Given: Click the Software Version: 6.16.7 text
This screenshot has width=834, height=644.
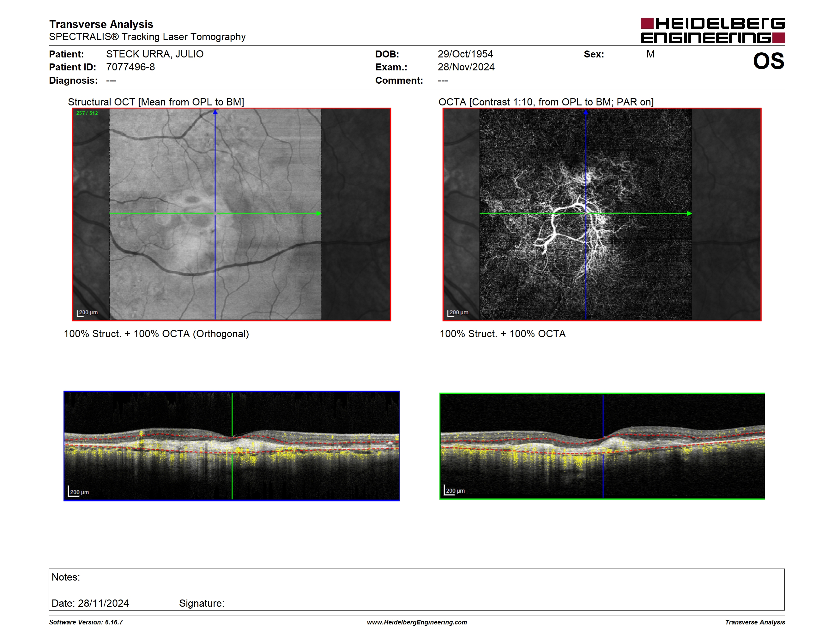Looking at the screenshot, I should pos(86,622).
